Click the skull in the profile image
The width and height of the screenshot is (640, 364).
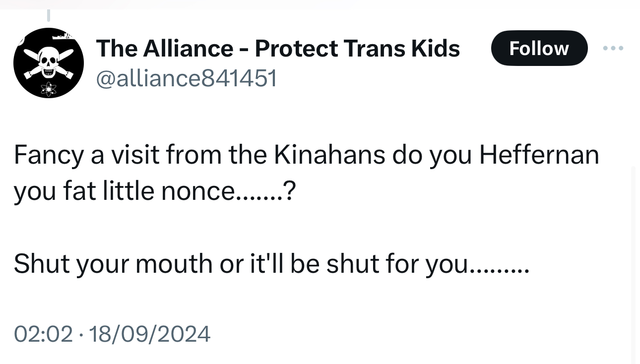click(48, 62)
